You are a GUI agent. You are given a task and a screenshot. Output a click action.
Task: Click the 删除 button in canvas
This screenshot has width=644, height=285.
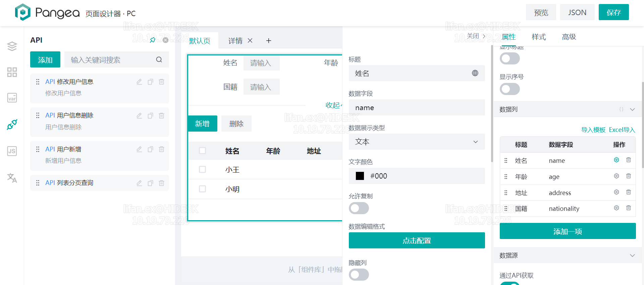236,124
